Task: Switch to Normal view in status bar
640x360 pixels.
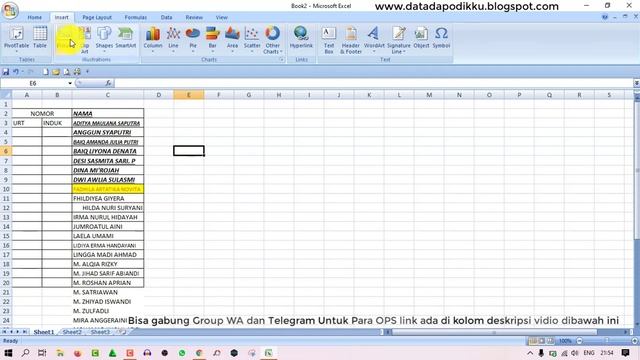Action: click(533, 341)
